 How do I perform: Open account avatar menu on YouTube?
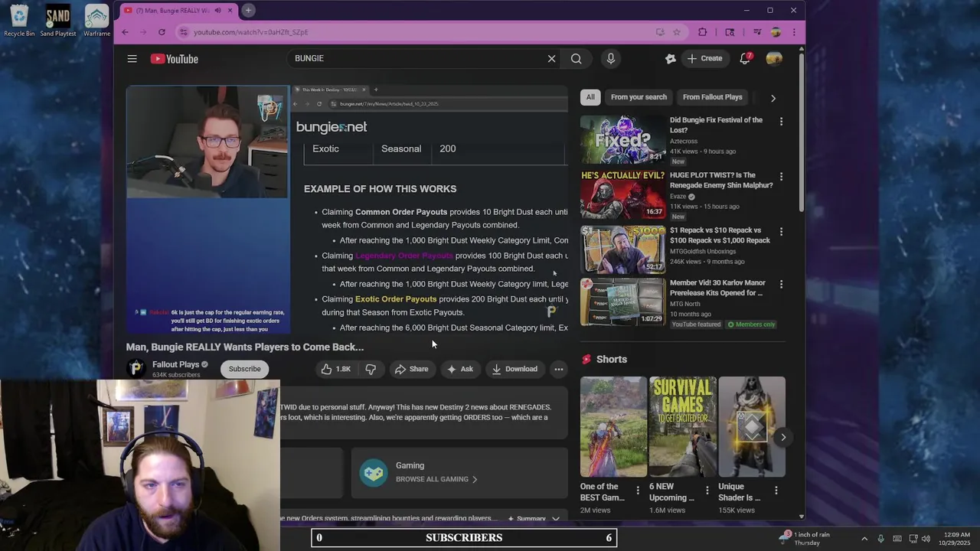(x=774, y=59)
